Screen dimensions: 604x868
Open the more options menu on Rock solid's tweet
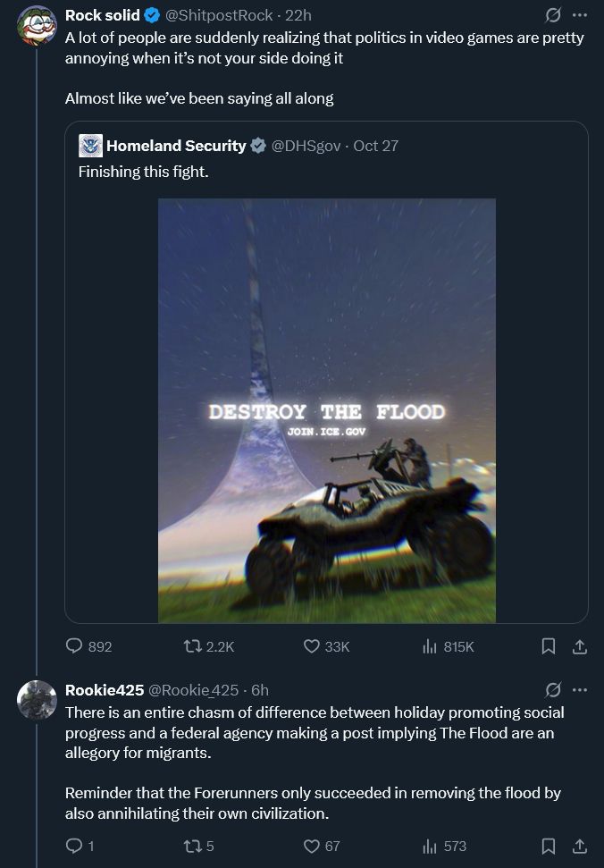[x=580, y=14]
